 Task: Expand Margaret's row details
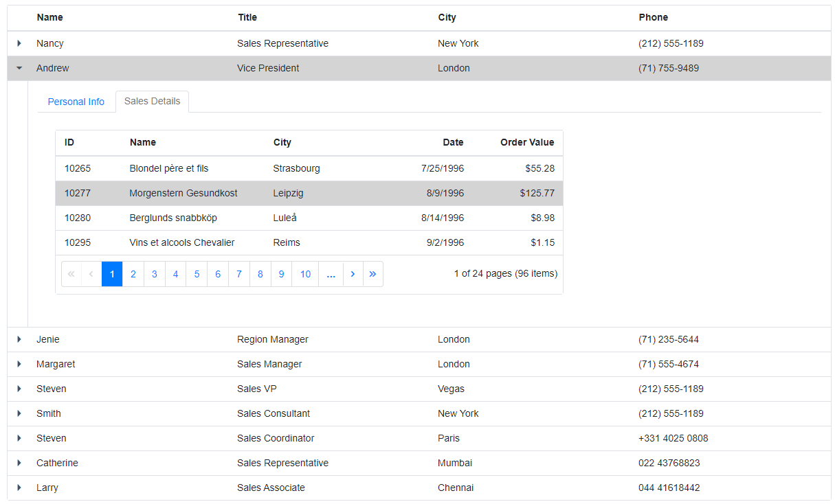pos(19,364)
